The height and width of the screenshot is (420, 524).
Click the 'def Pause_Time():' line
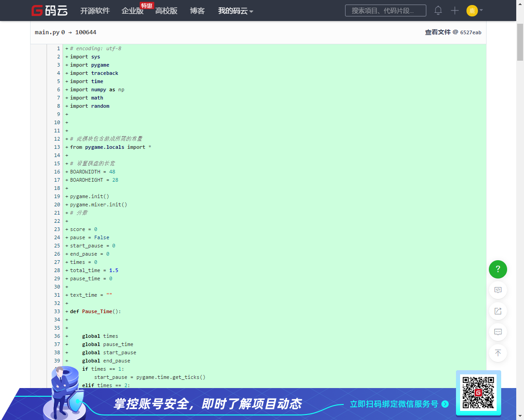pyautogui.click(x=95, y=311)
